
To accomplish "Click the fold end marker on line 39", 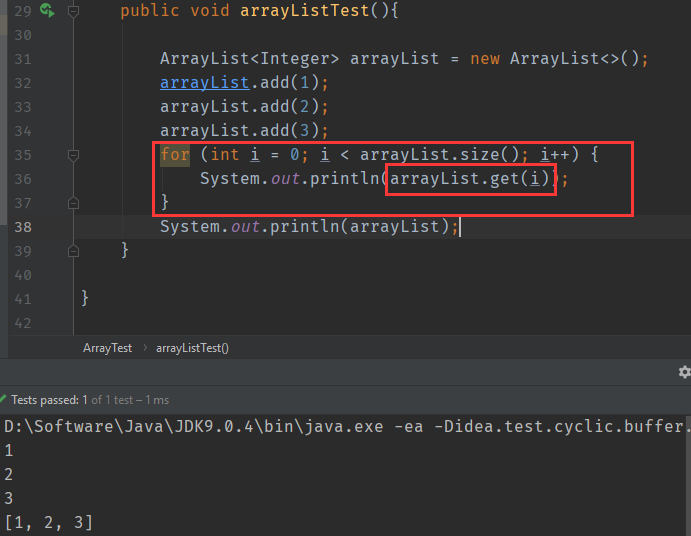I will point(74,251).
